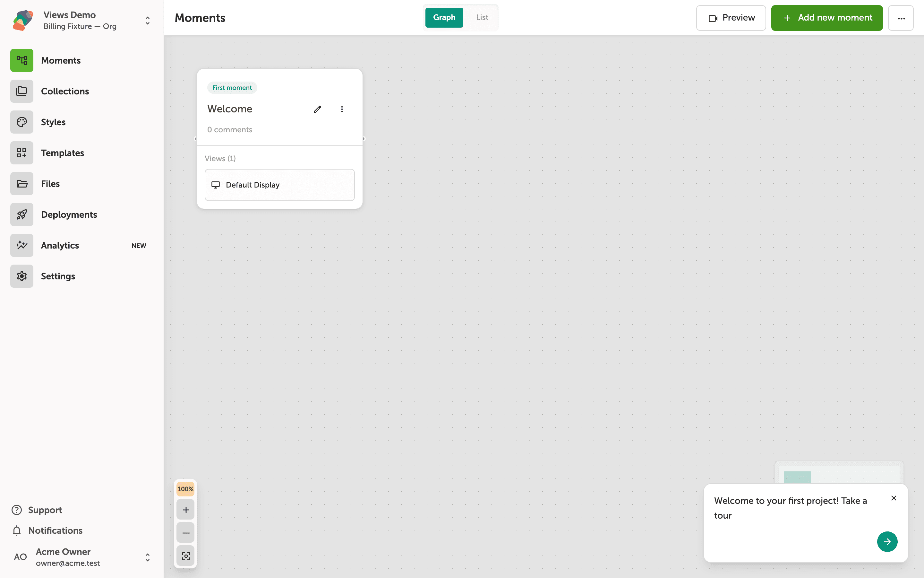Dismiss the welcome tour popup
Viewport: 924px width, 578px height.
pos(894,498)
